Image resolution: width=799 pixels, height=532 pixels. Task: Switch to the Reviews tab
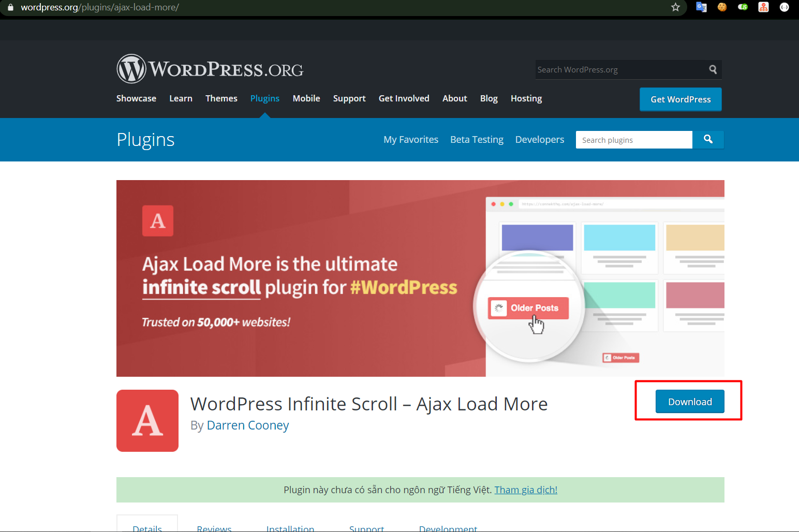click(x=214, y=527)
